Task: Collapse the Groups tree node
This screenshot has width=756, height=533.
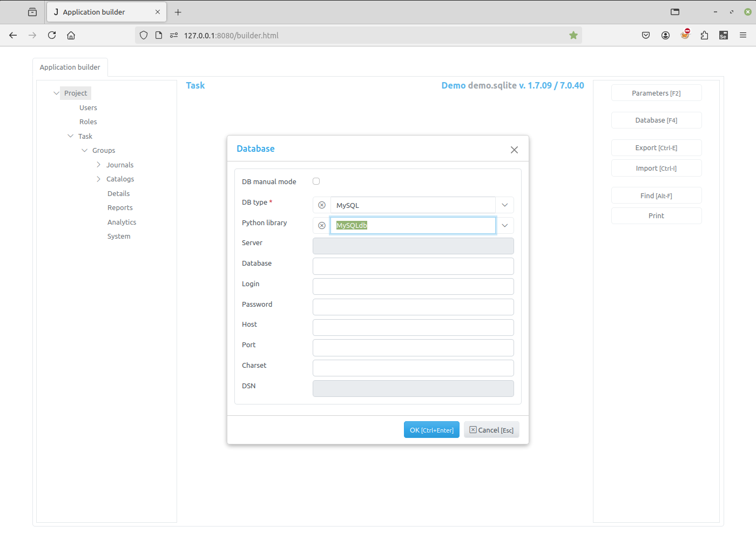Action: 85,151
